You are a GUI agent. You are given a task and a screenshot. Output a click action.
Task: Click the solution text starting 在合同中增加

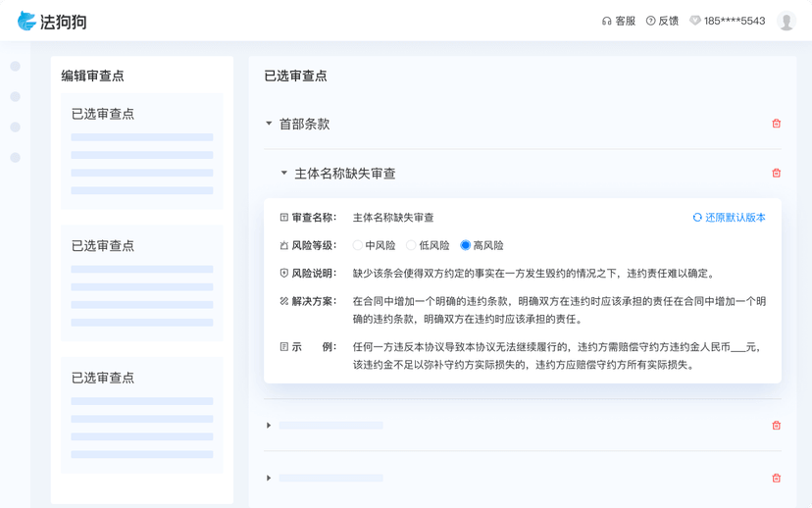tap(559, 310)
